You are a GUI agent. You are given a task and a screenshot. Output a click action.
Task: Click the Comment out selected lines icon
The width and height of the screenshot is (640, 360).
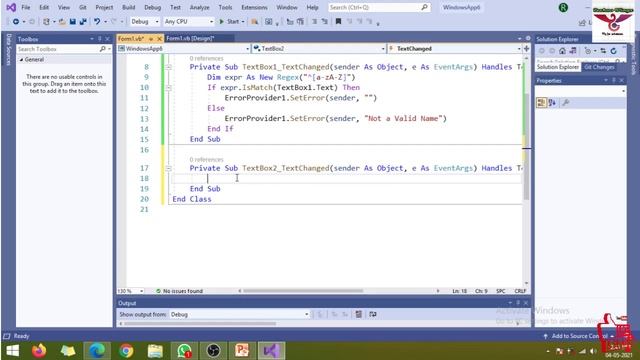(315, 22)
